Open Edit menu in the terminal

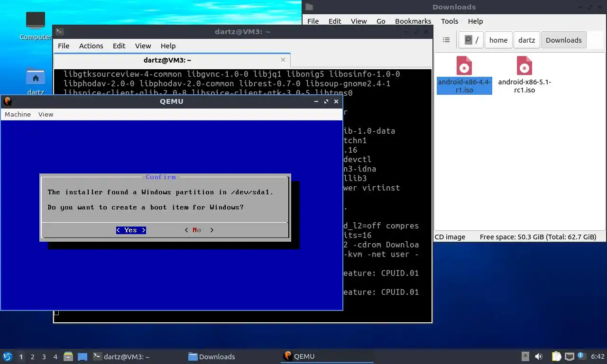119,46
